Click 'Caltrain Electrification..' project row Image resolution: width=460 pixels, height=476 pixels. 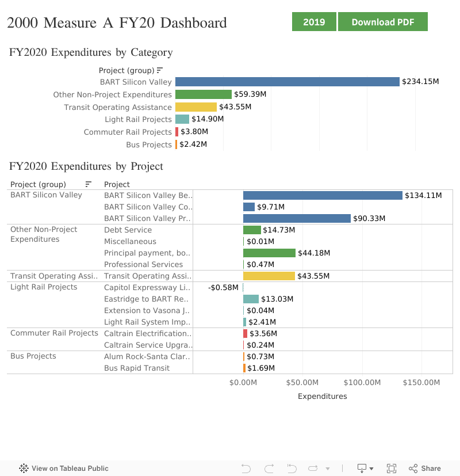(148, 333)
